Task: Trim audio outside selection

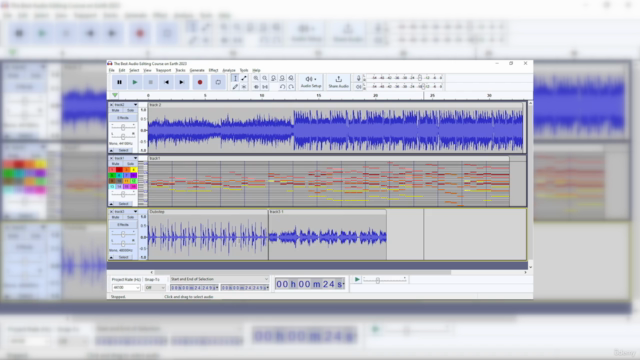Action: click(256, 87)
